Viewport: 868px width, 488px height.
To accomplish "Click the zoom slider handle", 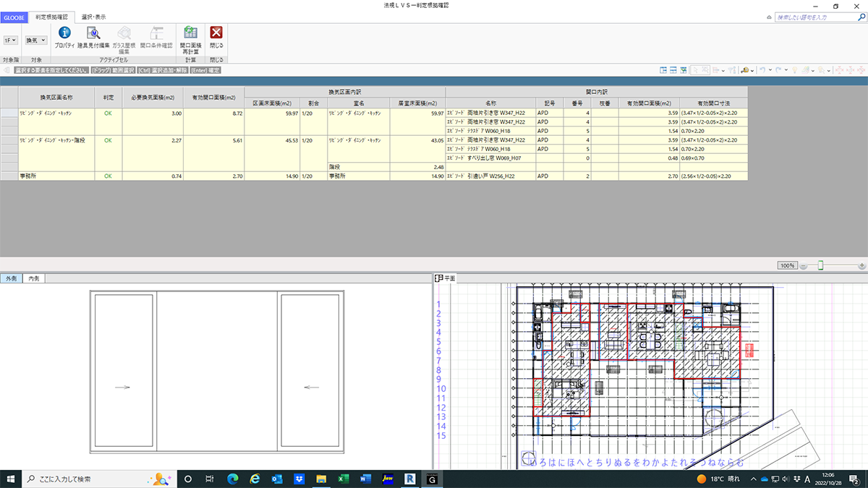I will click(x=820, y=265).
